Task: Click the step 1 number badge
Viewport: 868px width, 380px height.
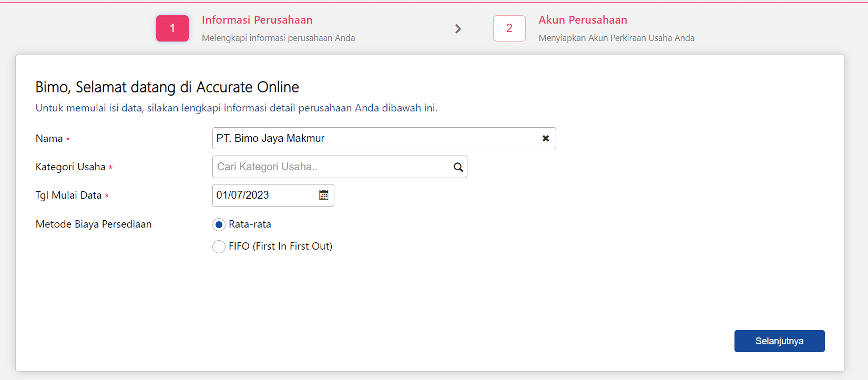Action: coord(172,28)
